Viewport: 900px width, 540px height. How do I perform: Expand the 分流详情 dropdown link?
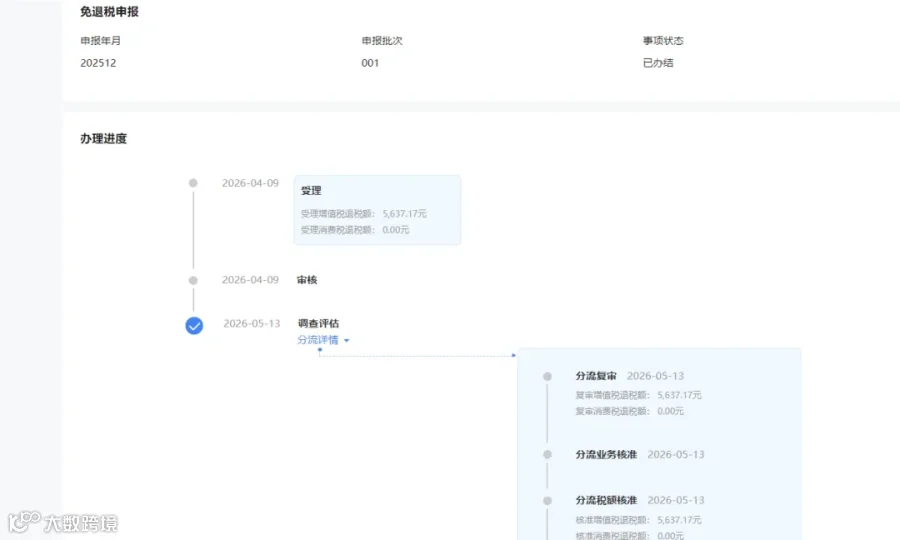(x=323, y=340)
